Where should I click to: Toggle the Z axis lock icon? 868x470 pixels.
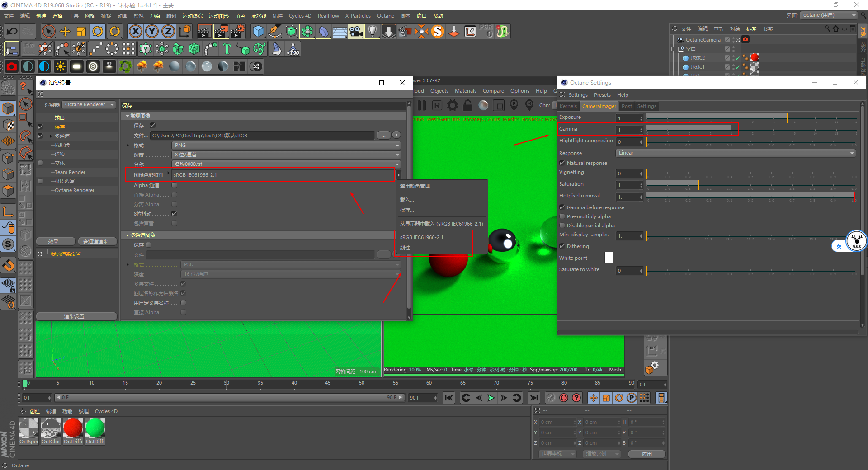[x=168, y=31]
